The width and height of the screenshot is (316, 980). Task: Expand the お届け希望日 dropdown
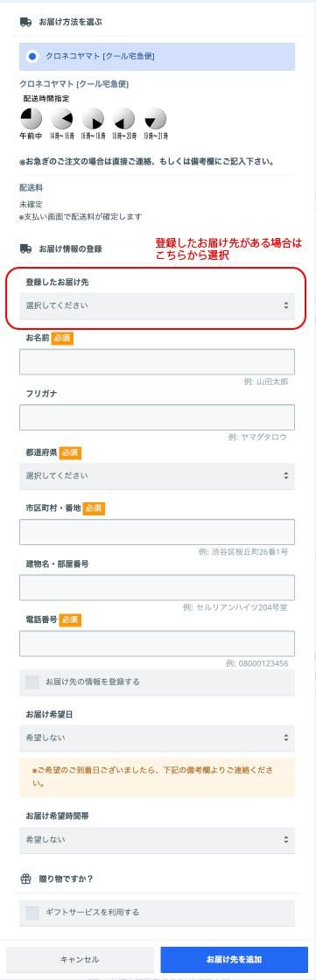[x=157, y=738]
